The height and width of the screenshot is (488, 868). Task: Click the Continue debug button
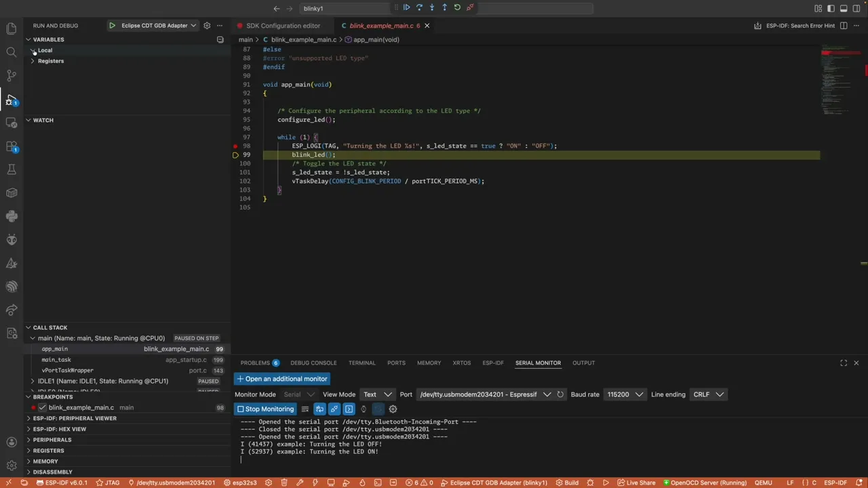click(406, 7)
